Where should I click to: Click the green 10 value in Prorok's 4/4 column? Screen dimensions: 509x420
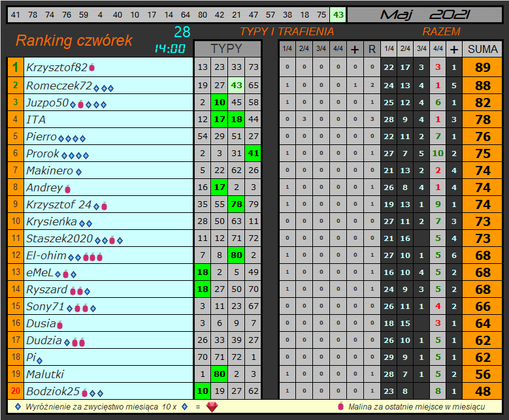[x=438, y=153]
